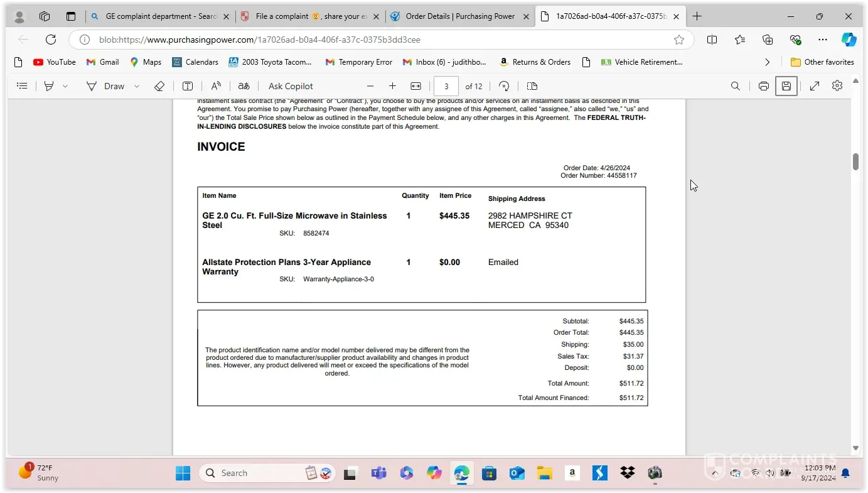Save the PDF with the save icon

[x=786, y=86]
